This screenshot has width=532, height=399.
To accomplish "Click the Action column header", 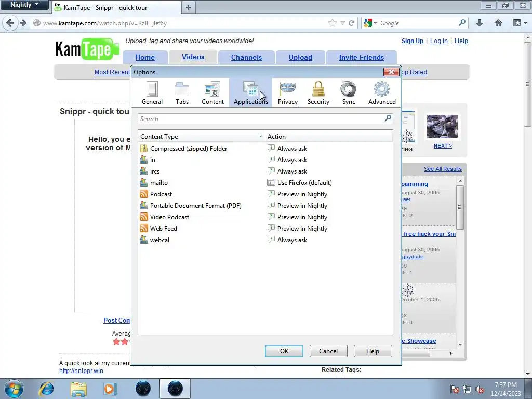I will click(328, 137).
